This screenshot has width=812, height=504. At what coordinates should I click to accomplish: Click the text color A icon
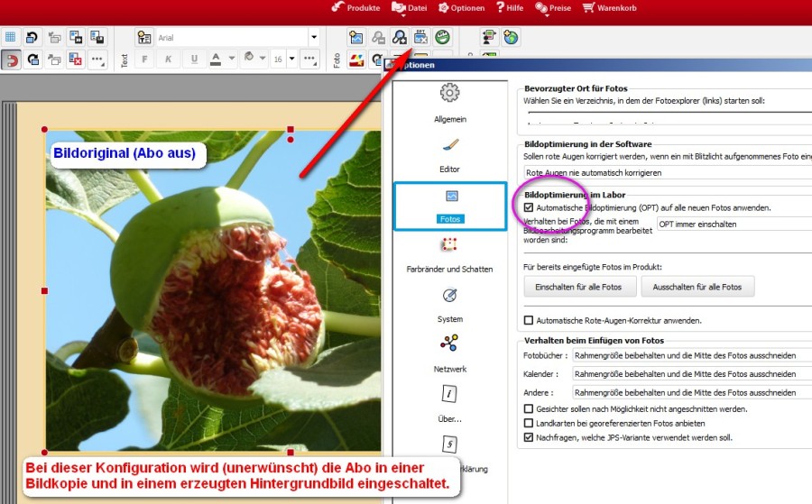216,59
